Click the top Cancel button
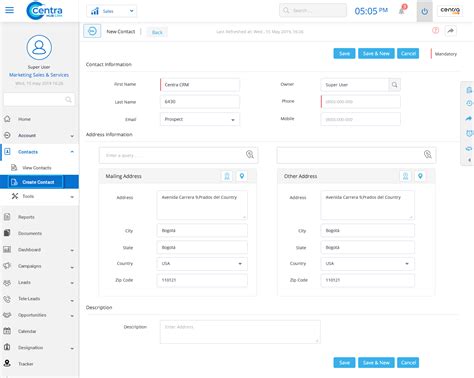This screenshot has height=378, width=474. [408, 53]
